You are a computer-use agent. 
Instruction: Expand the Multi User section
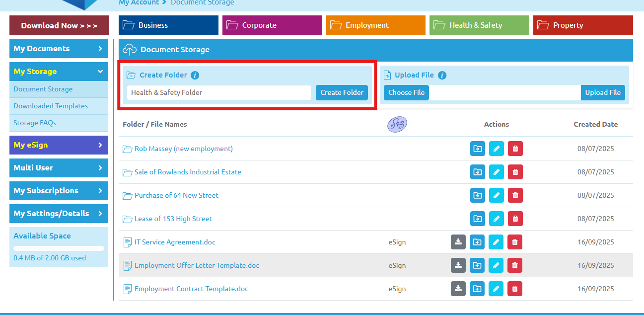coord(59,168)
